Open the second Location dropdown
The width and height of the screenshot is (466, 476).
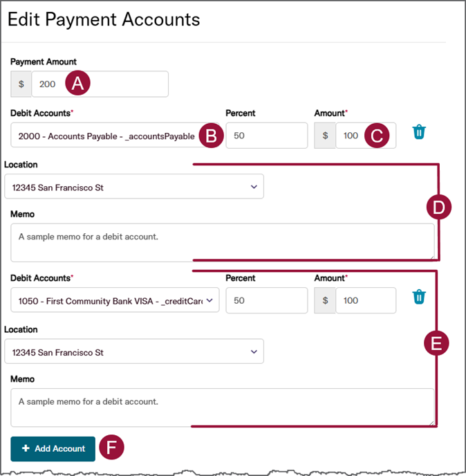[x=134, y=351]
